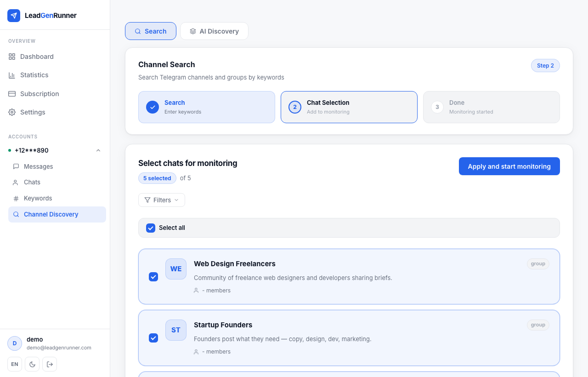Click the green online status dot

tap(10, 150)
